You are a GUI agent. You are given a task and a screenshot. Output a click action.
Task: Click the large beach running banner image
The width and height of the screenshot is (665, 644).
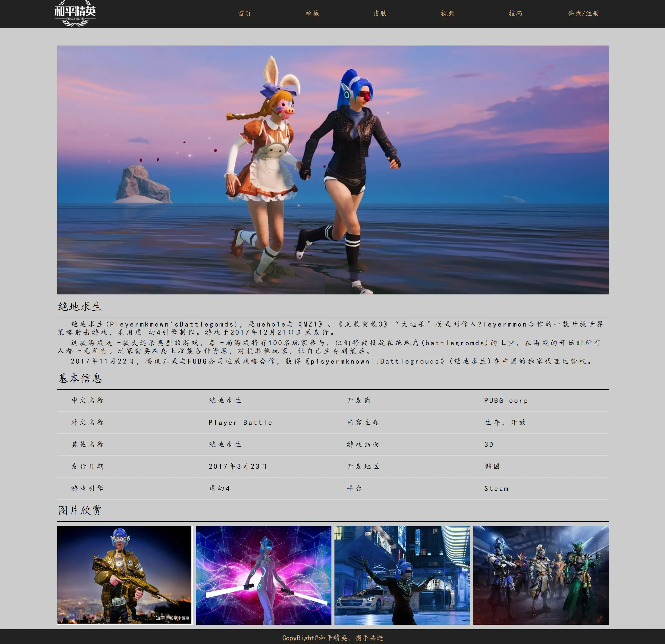[x=333, y=170]
